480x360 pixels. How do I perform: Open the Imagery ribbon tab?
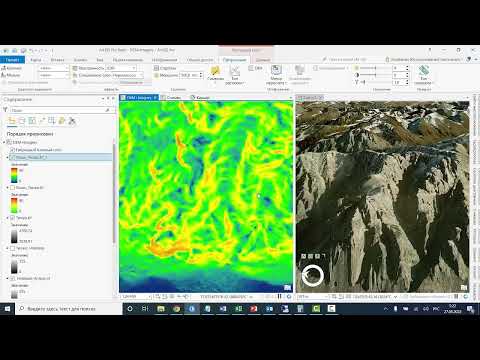tap(164, 60)
